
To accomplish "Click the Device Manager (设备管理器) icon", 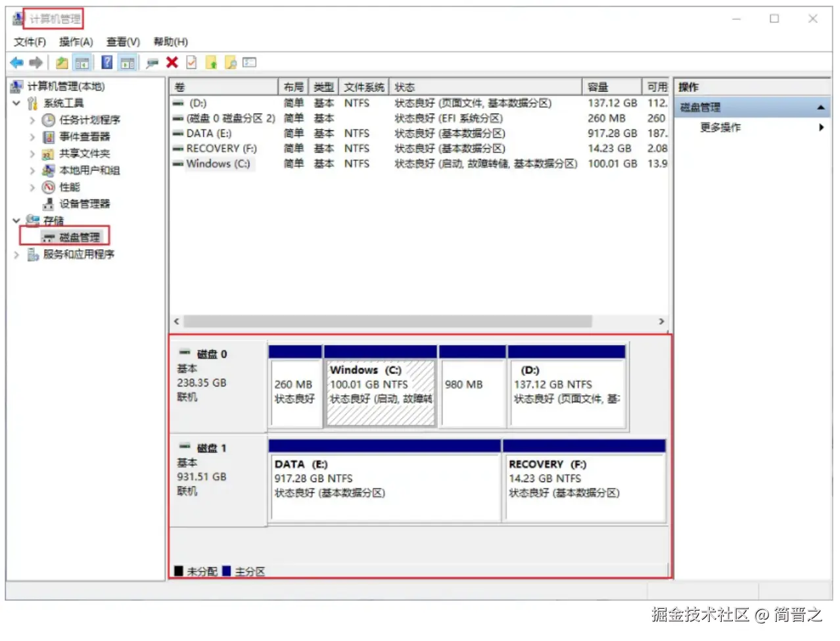I will 49,204.
